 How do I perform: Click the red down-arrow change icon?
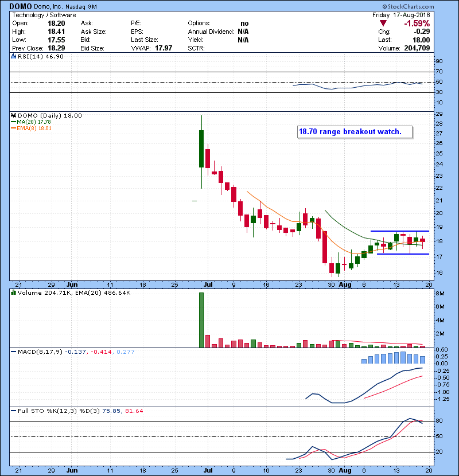[x=383, y=24]
